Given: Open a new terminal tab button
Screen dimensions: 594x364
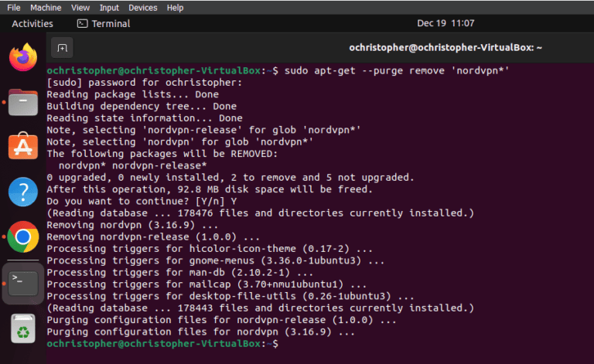Looking at the screenshot, I should (x=63, y=48).
